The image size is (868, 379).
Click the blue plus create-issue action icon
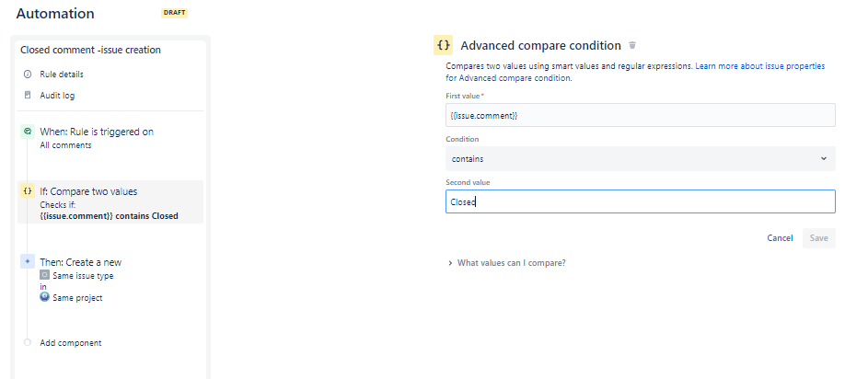[28, 262]
